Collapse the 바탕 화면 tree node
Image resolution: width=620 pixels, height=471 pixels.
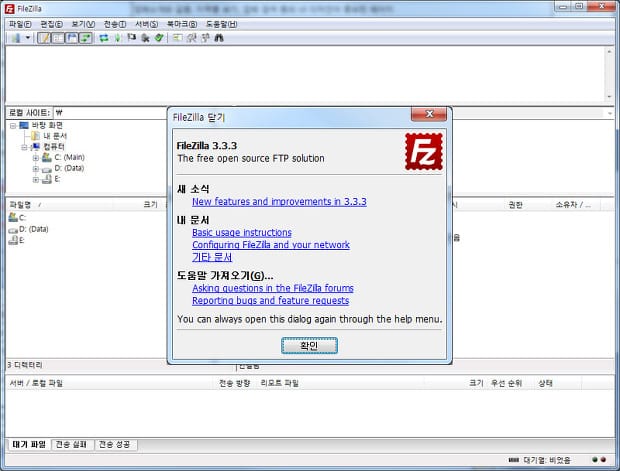click(x=13, y=126)
